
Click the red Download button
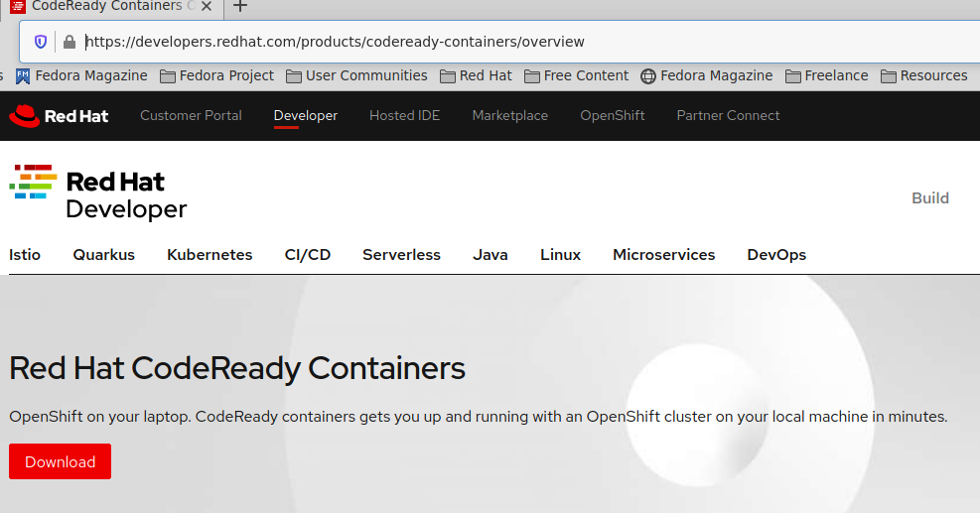pos(60,461)
